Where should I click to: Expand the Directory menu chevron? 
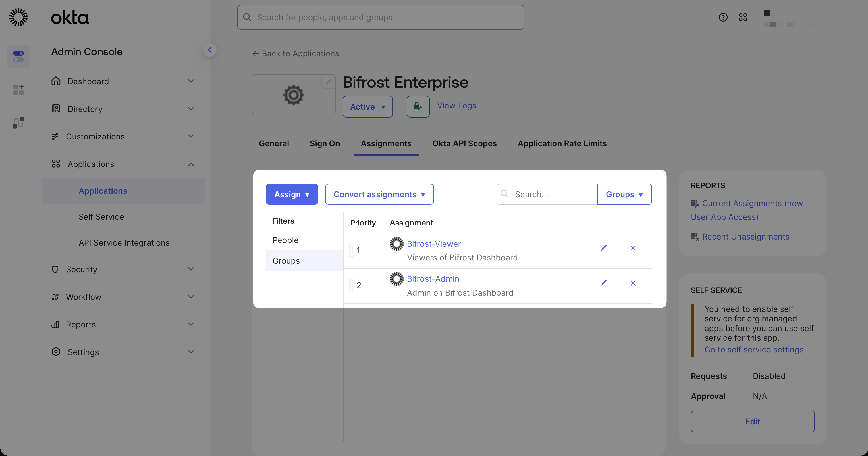tap(191, 109)
